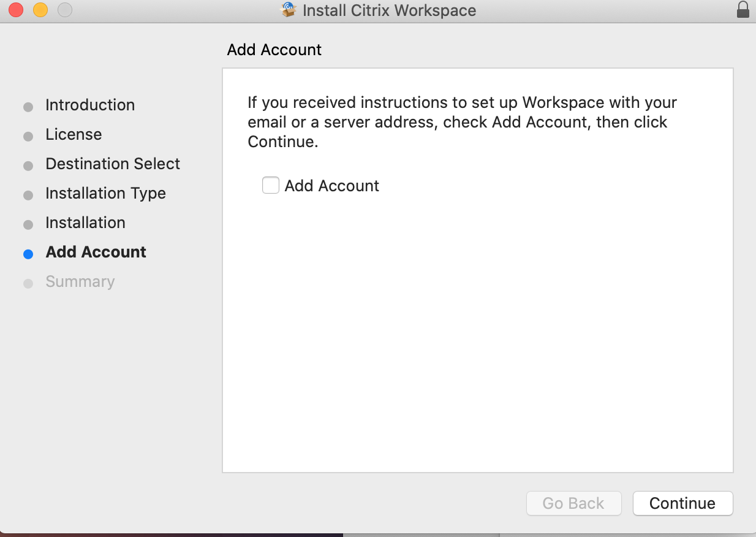Click the Installation step label
This screenshot has height=537, width=756.
(85, 223)
